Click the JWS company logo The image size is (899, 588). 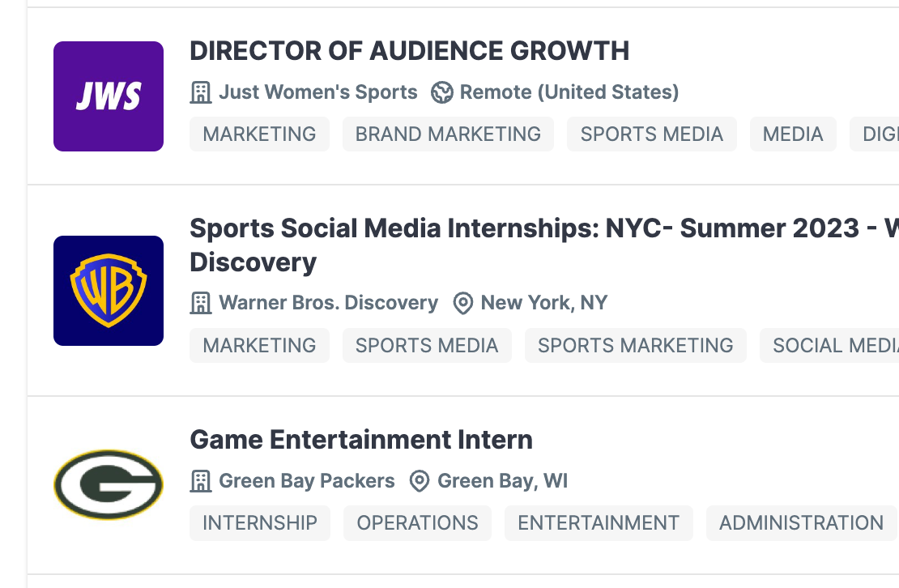click(109, 96)
